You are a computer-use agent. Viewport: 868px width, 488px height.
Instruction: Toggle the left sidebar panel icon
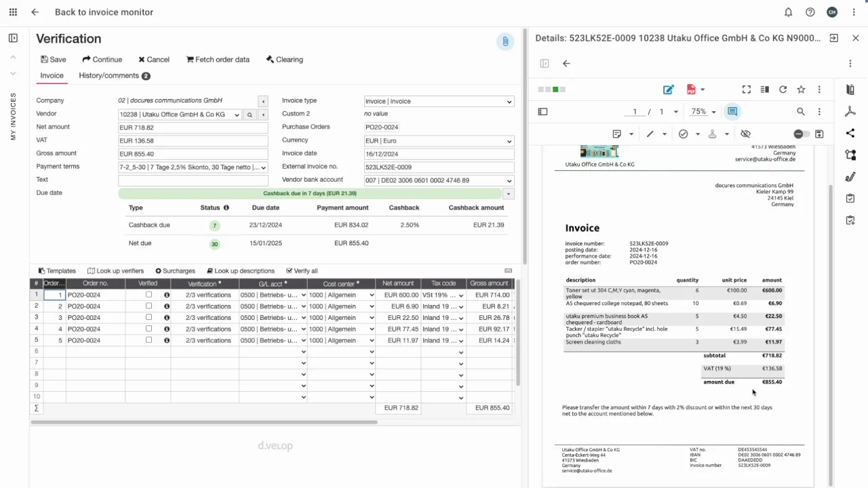click(x=13, y=38)
